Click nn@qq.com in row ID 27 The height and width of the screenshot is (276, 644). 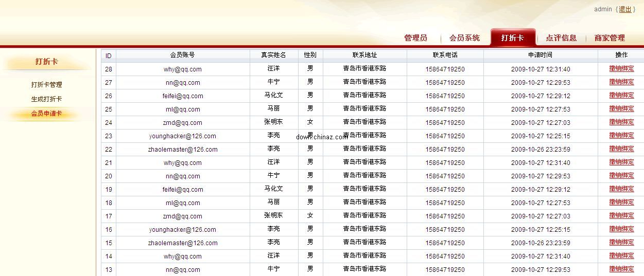pyautogui.click(x=183, y=83)
